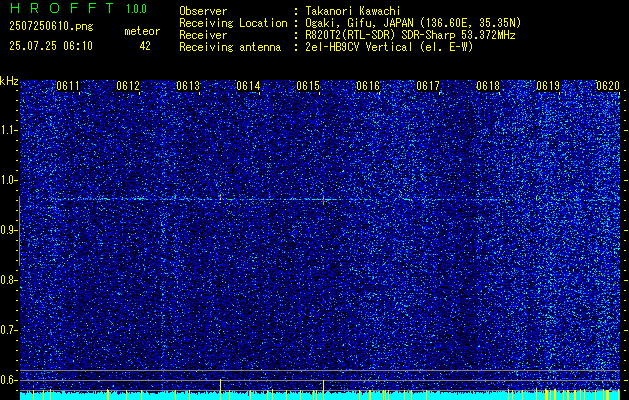The width and height of the screenshot is (629, 400).
Task: Click the 0.9 kHz axis label
Action: tap(9, 230)
